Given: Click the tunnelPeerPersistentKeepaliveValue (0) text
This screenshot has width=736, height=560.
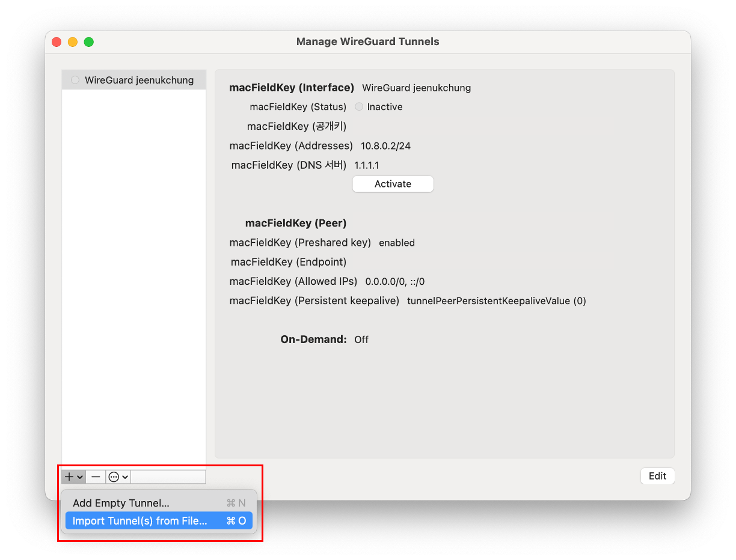Looking at the screenshot, I should click(x=497, y=301).
